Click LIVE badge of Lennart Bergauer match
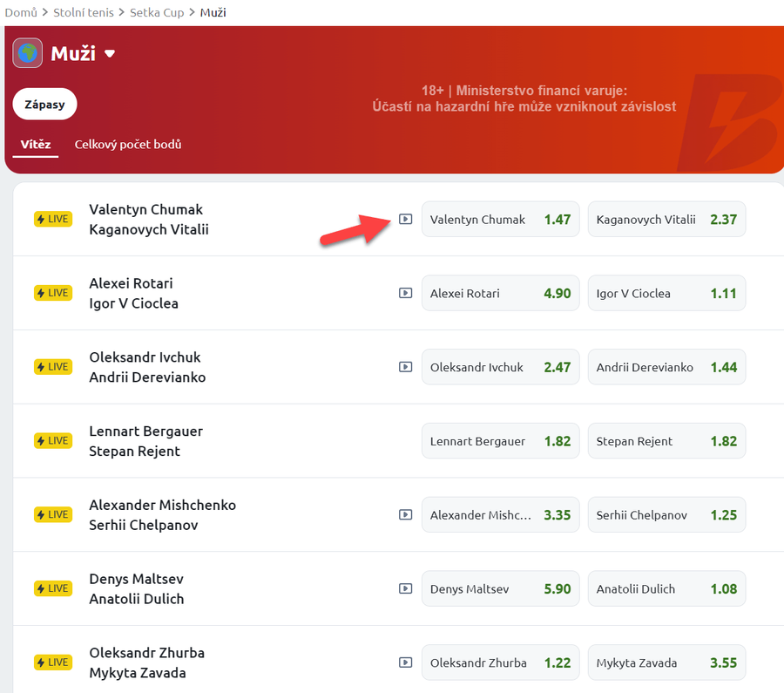This screenshot has height=693, width=784. click(x=52, y=441)
